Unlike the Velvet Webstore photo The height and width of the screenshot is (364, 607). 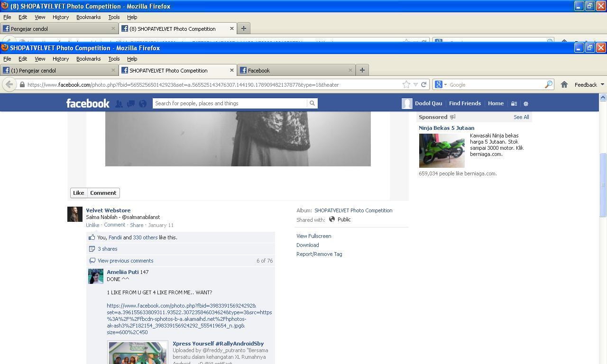(x=92, y=225)
